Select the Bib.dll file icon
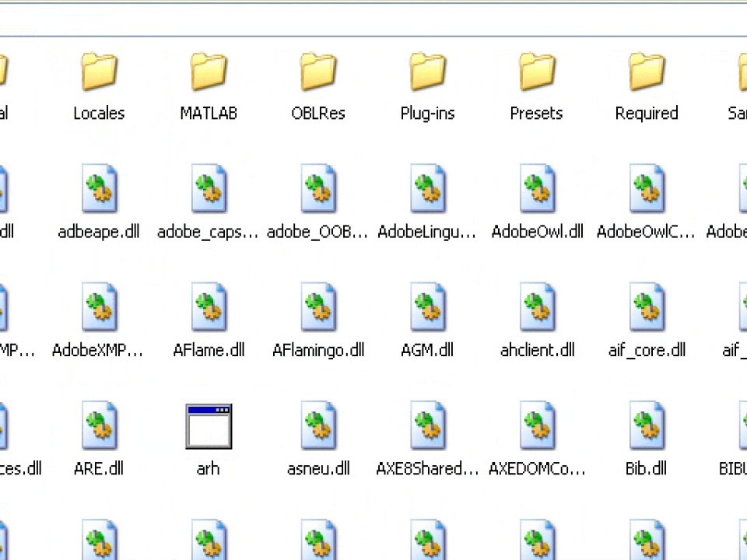 (x=647, y=425)
